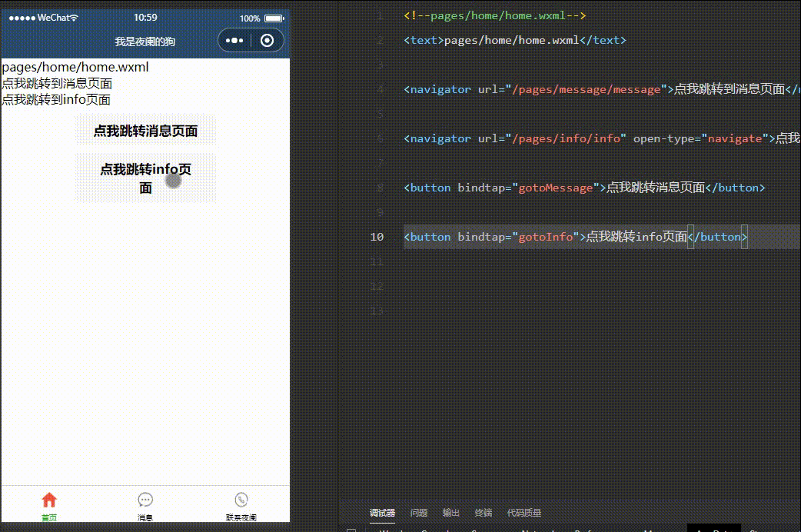
Task: Open the 消息 message tab icon
Action: click(145, 499)
